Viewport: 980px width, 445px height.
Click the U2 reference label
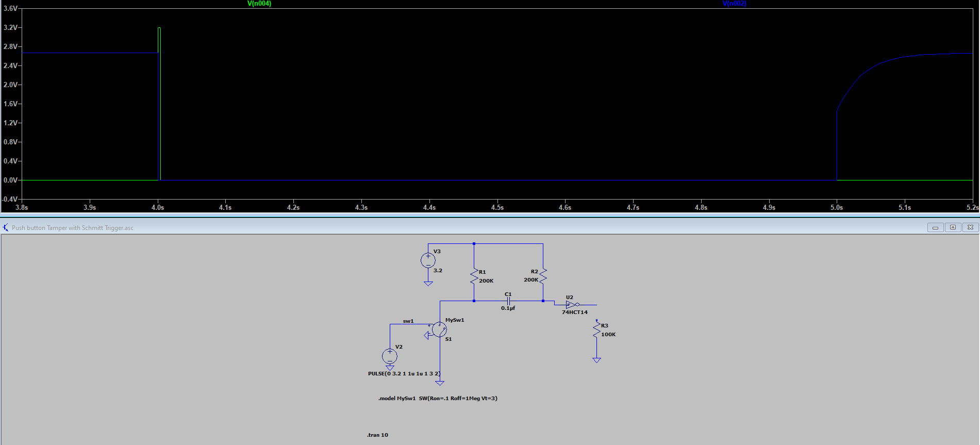[570, 297]
